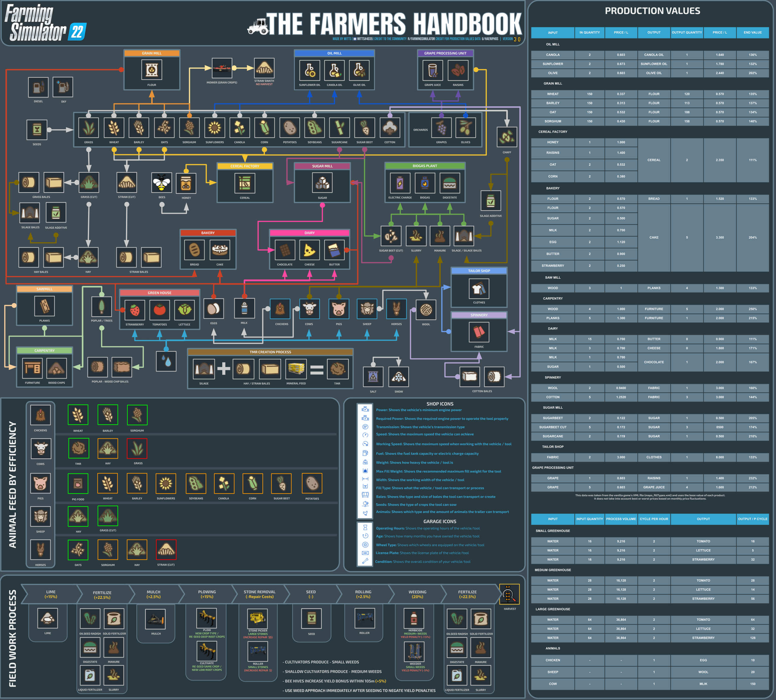
Task: Select the bees hive icon near honey
Action: point(162,183)
